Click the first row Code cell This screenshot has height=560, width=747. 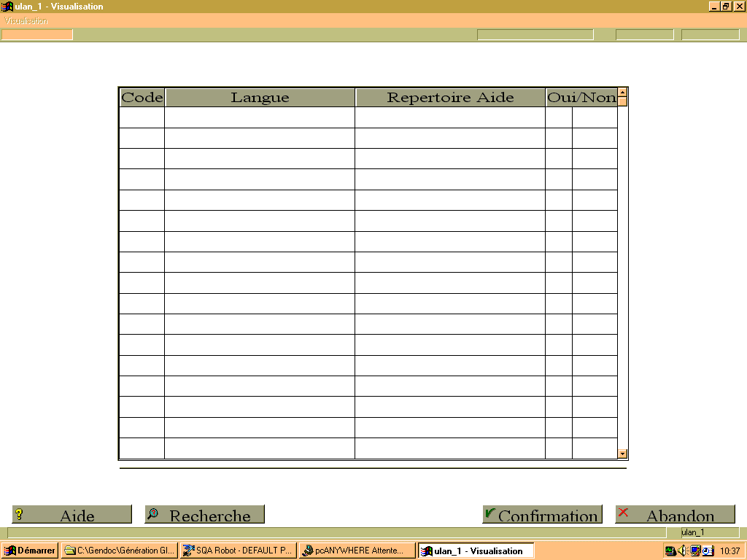coord(142,117)
